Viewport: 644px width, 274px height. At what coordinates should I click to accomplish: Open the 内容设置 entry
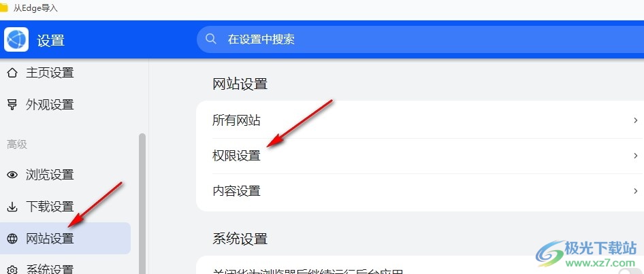tap(420, 191)
